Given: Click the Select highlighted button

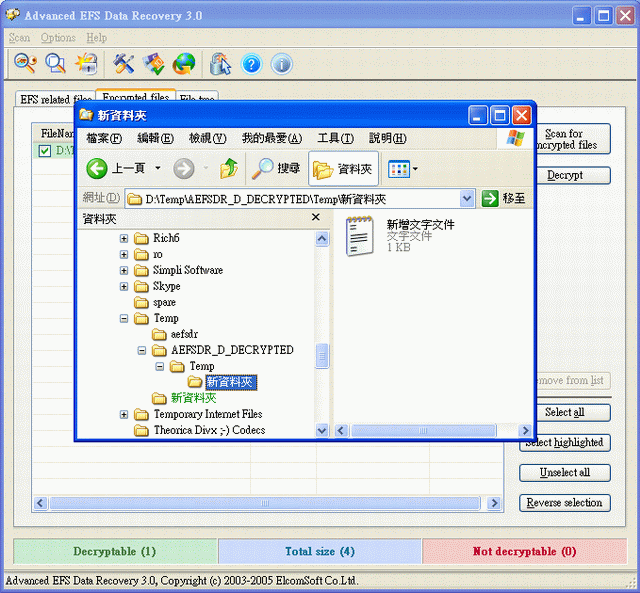Looking at the screenshot, I should pyautogui.click(x=565, y=442).
